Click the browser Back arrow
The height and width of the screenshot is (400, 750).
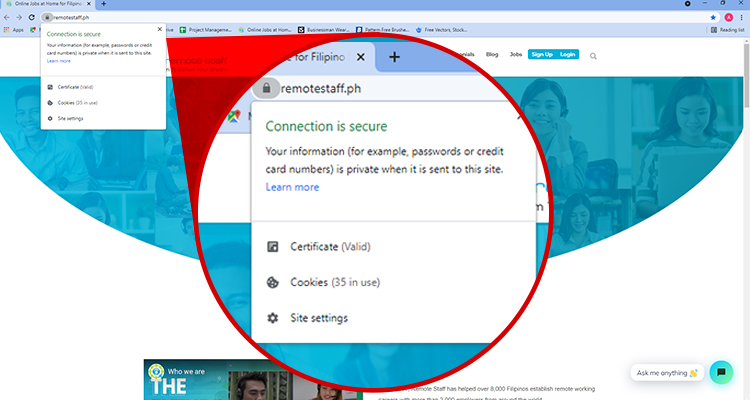7,17
